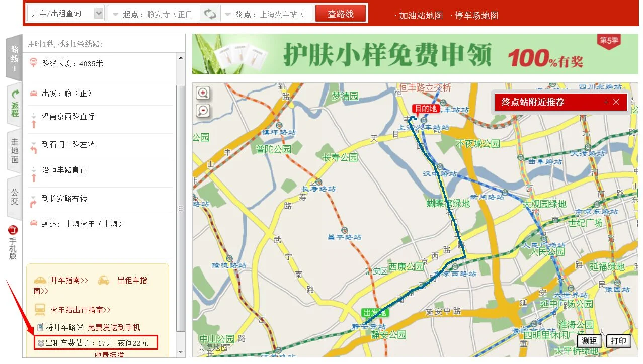Switch to the 走地面 tab
The width and height of the screenshot is (643, 364).
tap(14, 151)
